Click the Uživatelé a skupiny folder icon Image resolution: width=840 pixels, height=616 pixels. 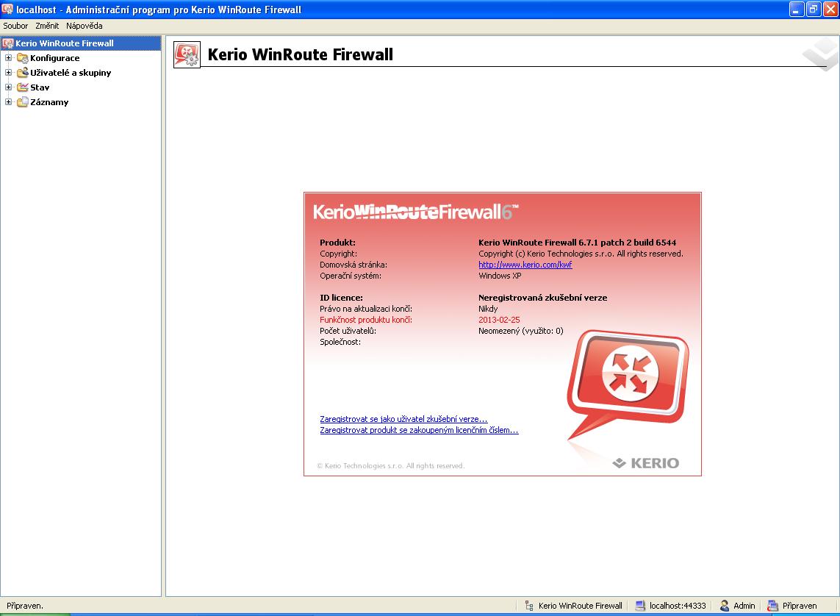pyautogui.click(x=23, y=72)
